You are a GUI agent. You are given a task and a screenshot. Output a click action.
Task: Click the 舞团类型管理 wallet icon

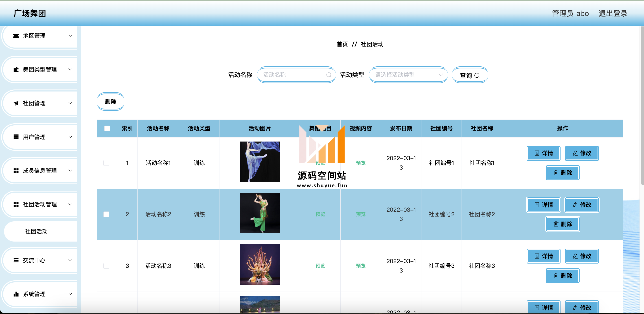click(x=16, y=70)
